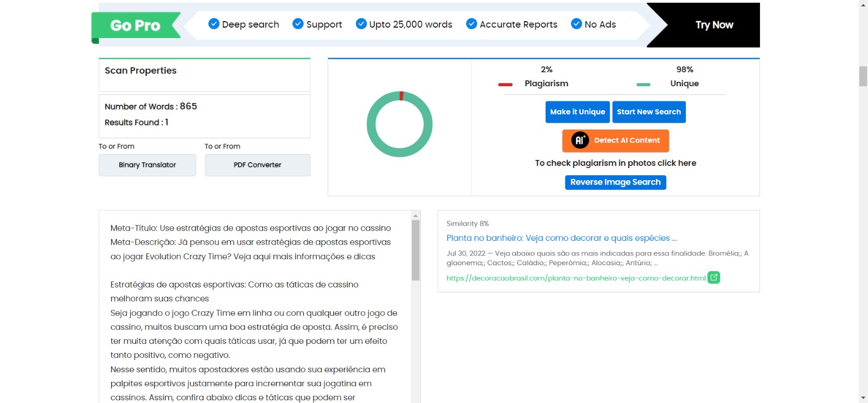The height and width of the screenshot is (403, 868).
Task: Click the red Plagiarism legend marker
Action: tap(505, 85)
